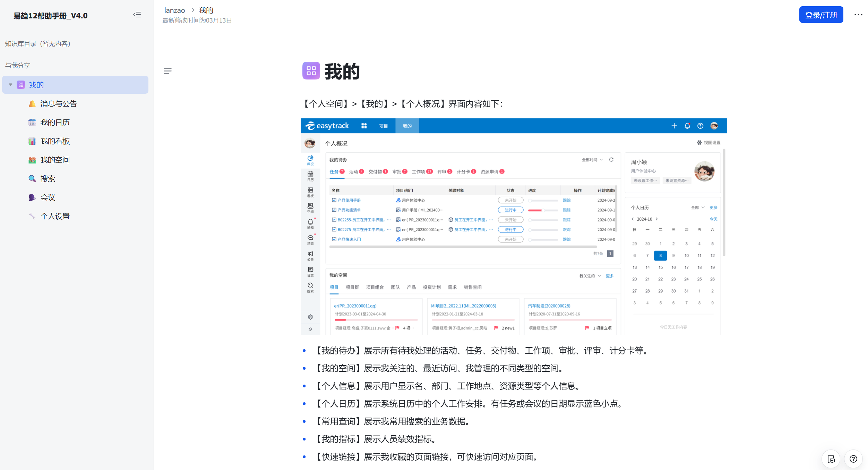
Task: Click the purple grid icon beside title
Action: 311,71
